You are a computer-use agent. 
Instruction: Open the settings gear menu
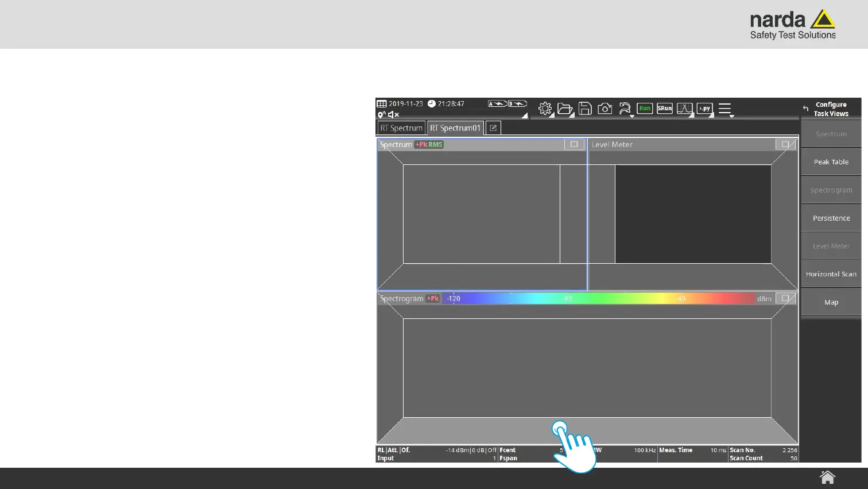click(x=545, y=109)
